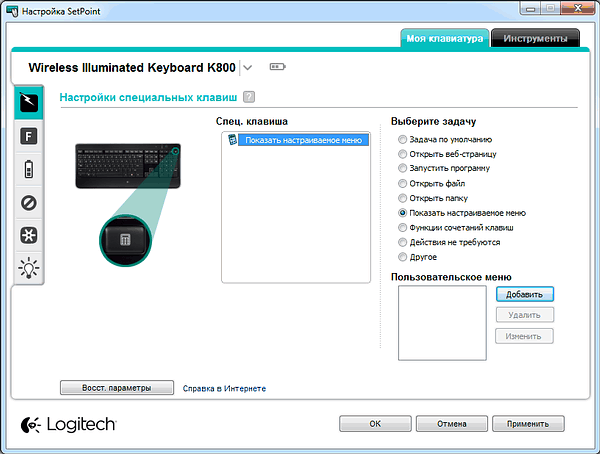The image size is (600, 454).
Task: Close the SetPoint window
Action: coord(578,8)
